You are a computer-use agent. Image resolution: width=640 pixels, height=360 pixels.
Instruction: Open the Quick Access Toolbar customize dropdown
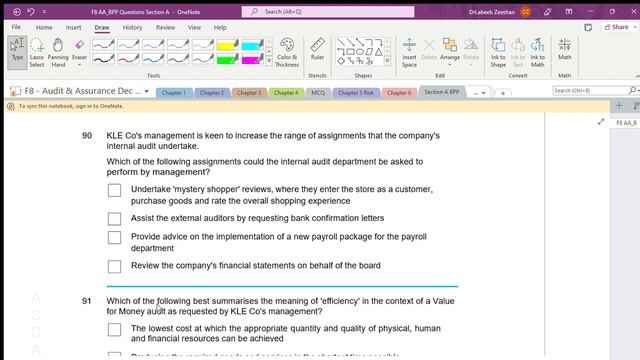point(44,12)
